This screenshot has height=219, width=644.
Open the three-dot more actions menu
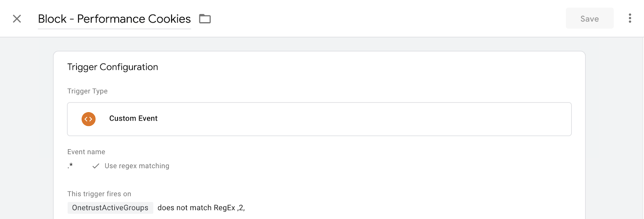[630, 19]
